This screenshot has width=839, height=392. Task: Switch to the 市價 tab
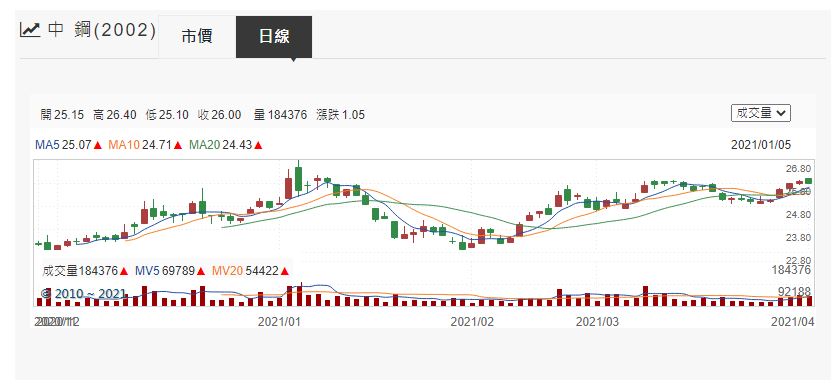click(197, 36)
